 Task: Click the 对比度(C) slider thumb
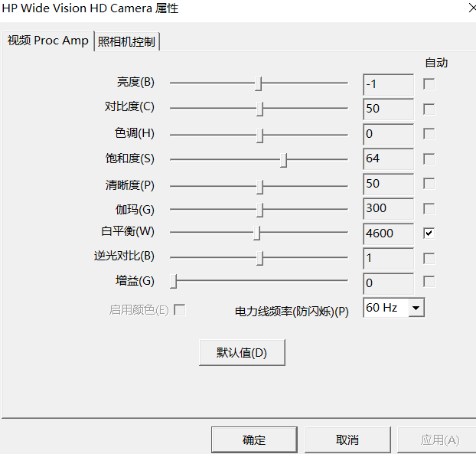[x=259, y=109]
